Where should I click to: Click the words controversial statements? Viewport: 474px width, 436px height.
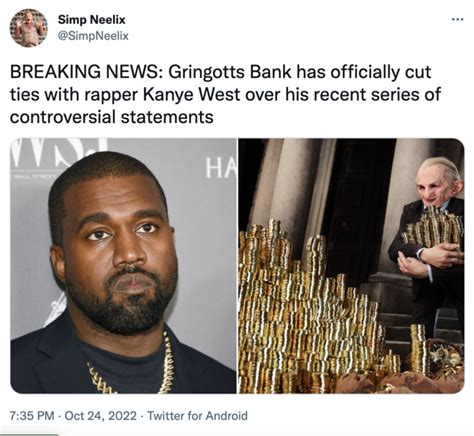point(112,117)
